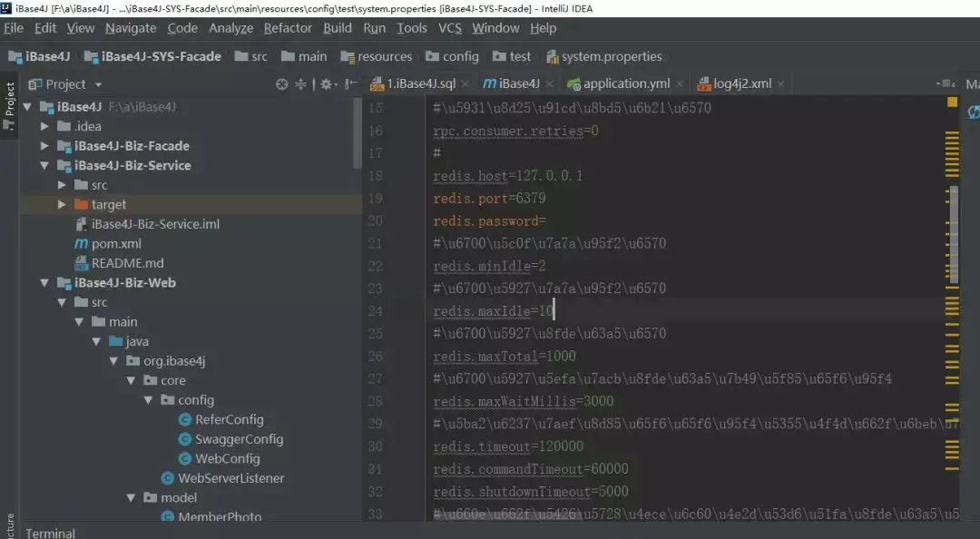Switch to the log4j2.xml tab

734,83
